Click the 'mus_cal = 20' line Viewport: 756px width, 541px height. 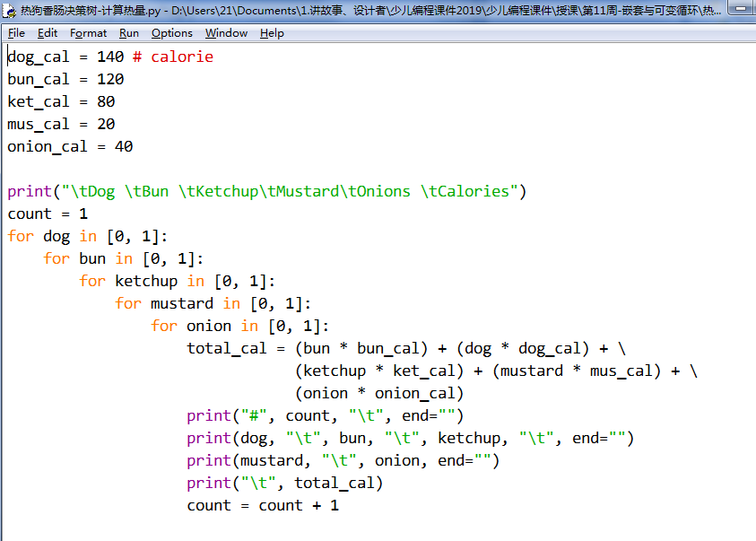61,125
